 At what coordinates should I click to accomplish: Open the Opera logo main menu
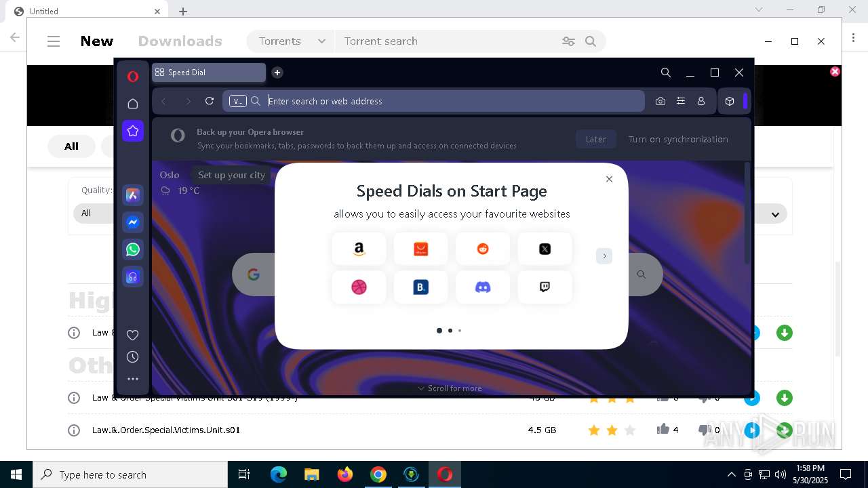[133, 77]
